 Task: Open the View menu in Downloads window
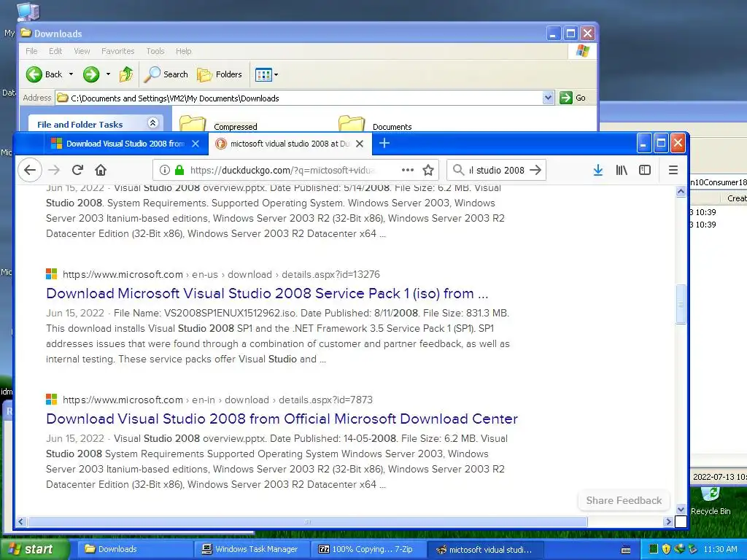click(x=82, y=51)
